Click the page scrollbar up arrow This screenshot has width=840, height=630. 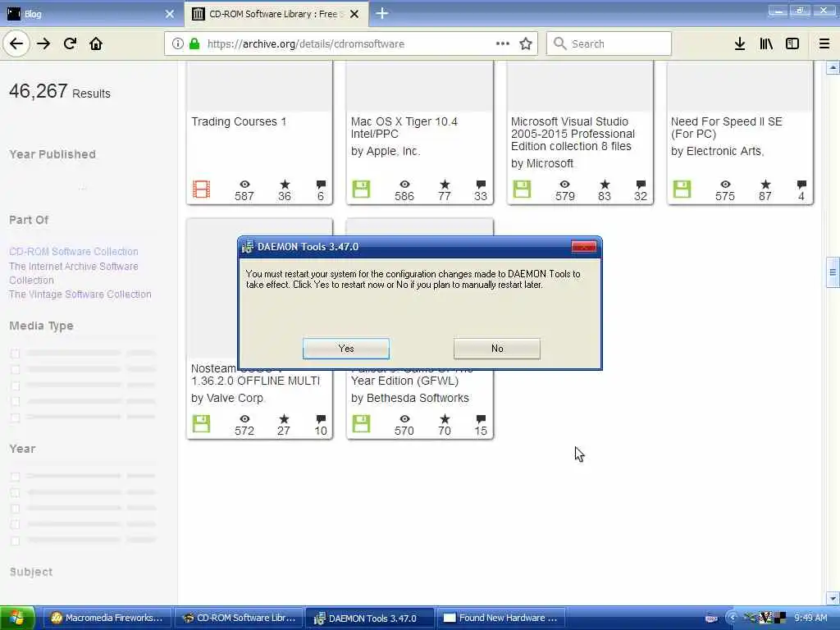833,68
